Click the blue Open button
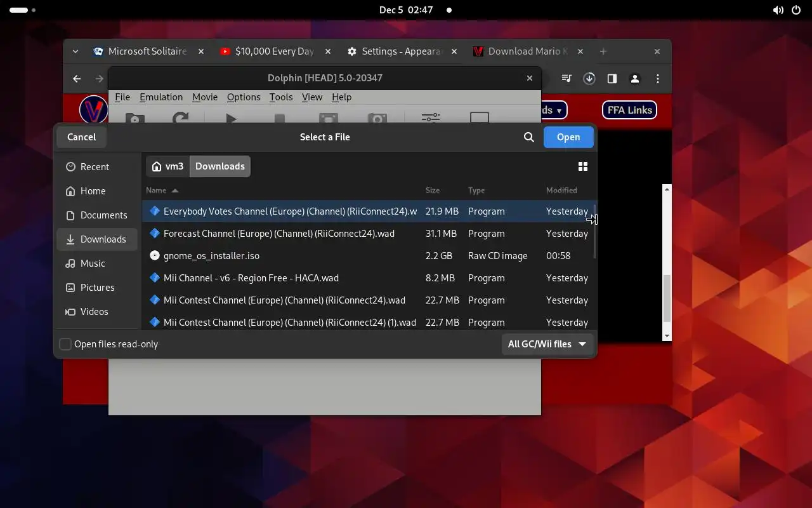This screenshot has width=812, height=508. (568, 137)
